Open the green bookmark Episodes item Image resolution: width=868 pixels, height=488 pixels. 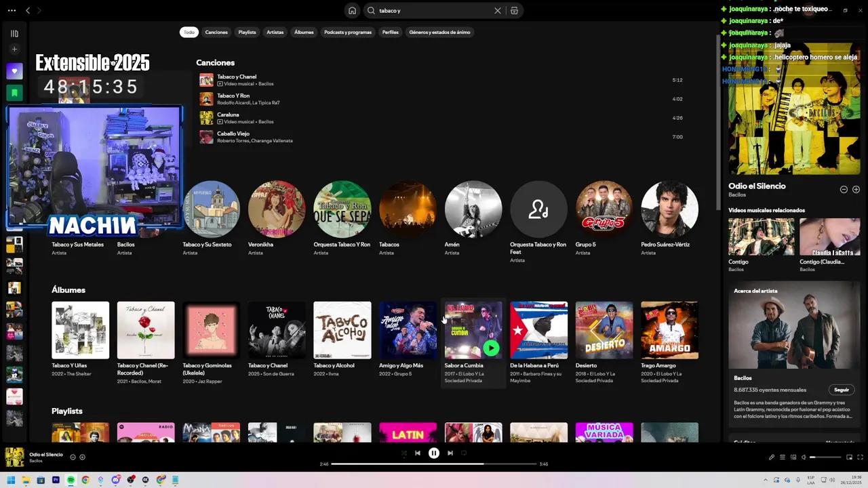pos(14,93)
